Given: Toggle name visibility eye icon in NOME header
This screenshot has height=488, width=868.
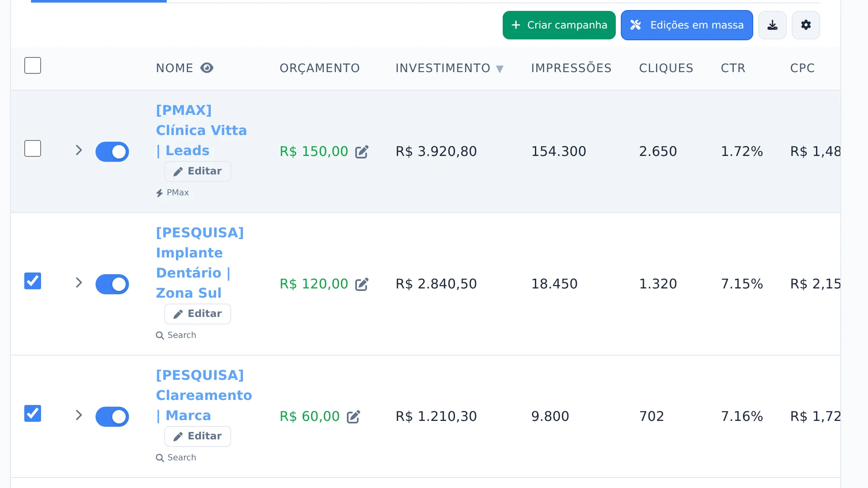Looking at the screenshot, I should click(x=207, y=67).
